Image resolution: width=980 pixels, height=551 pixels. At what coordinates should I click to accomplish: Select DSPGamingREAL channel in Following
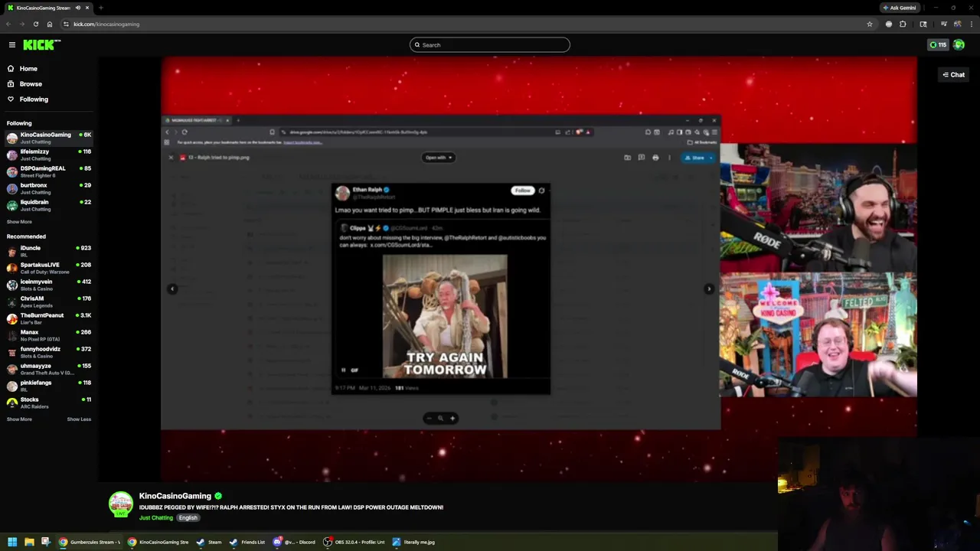coord(48,171)
